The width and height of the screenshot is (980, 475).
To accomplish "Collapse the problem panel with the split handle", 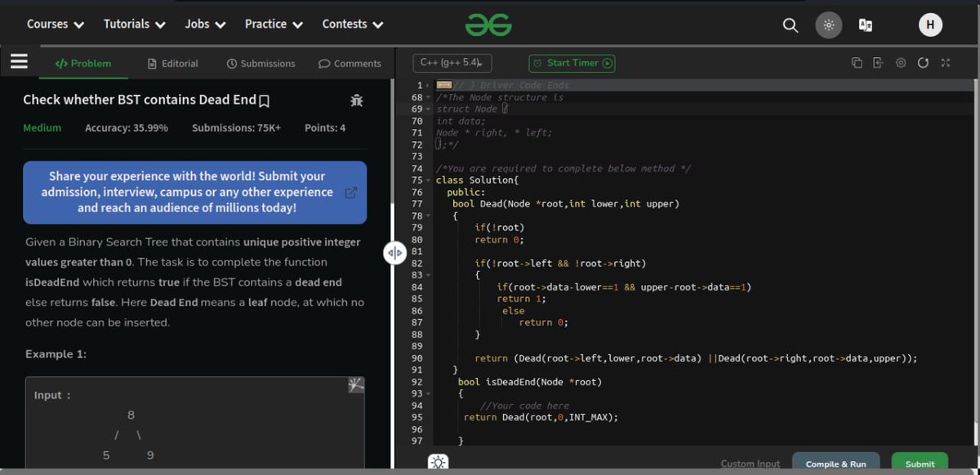I will pos(394,253).
